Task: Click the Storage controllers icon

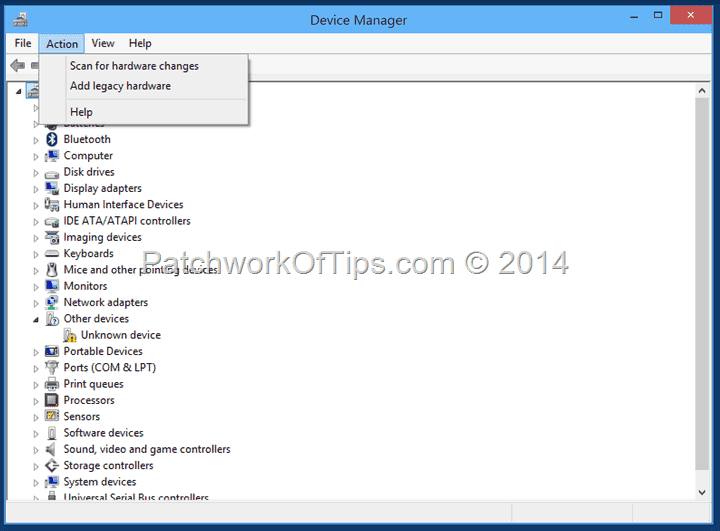Action: [x=52, y=465]
